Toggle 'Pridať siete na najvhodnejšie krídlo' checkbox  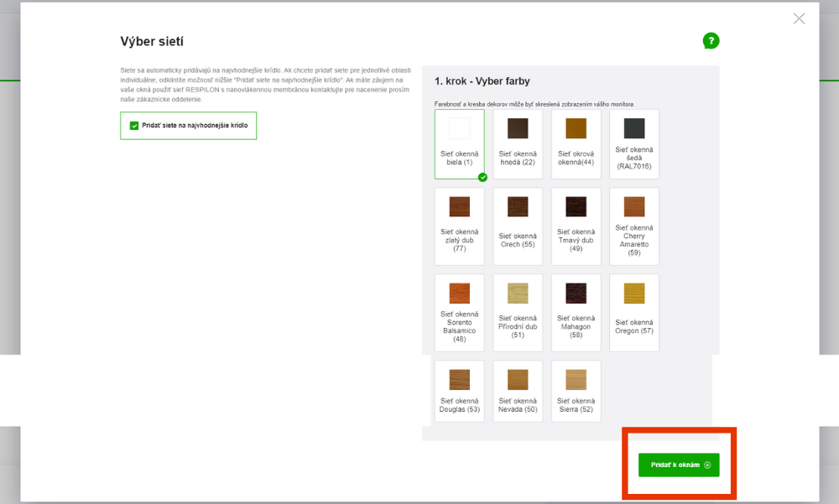point(134,126)
